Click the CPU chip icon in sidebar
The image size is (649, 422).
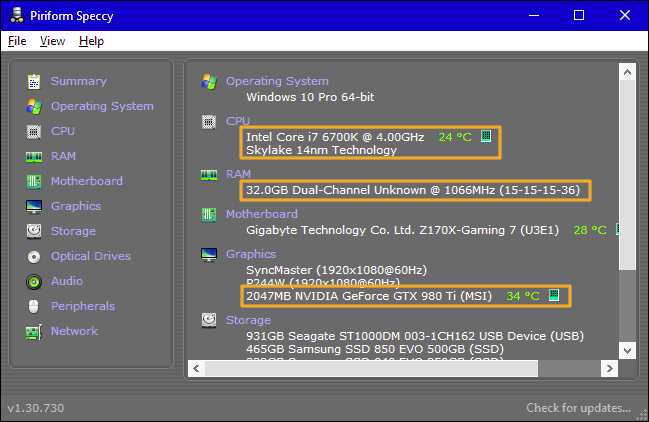(x=34, y=132)
